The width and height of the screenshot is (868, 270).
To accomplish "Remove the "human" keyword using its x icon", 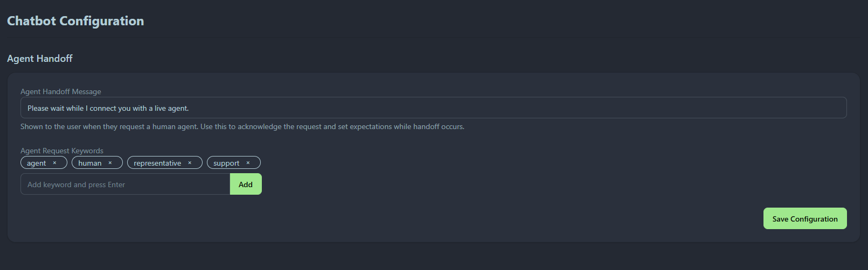I will 110,163.
